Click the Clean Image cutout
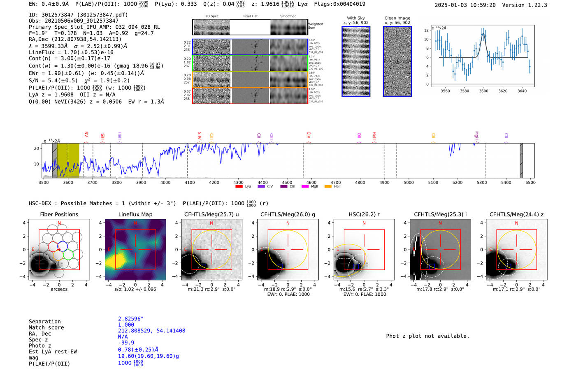 click(x=397, y=61)
